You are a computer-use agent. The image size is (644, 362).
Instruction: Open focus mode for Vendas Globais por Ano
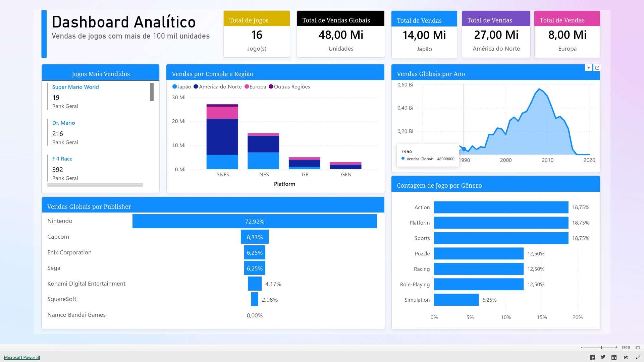click(x=597, y=68)
